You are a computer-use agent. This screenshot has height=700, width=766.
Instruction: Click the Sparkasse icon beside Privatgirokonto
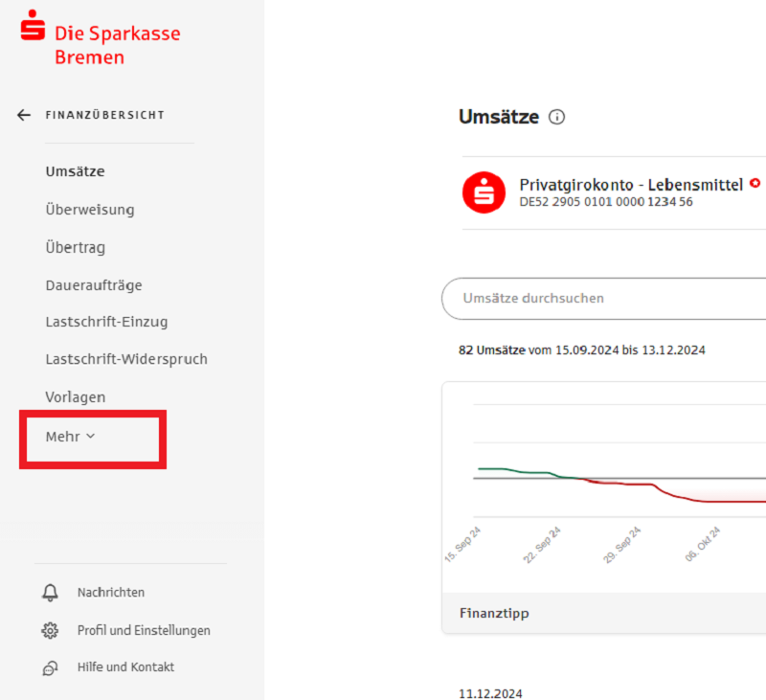484,192
